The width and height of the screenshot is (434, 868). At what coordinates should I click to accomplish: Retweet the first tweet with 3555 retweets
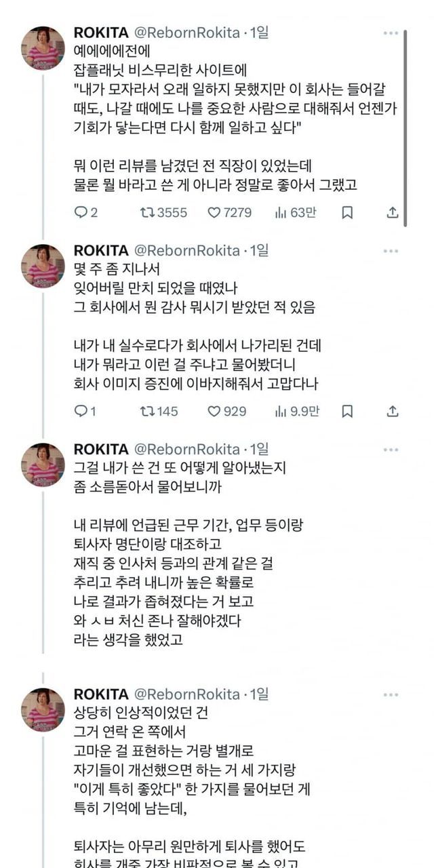[146, 212]
